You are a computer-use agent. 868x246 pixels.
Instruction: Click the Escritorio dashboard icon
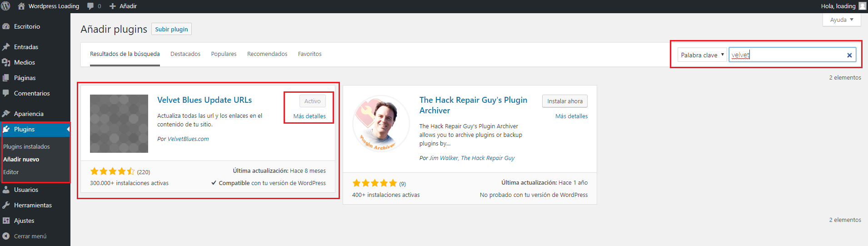click(6, 26)
